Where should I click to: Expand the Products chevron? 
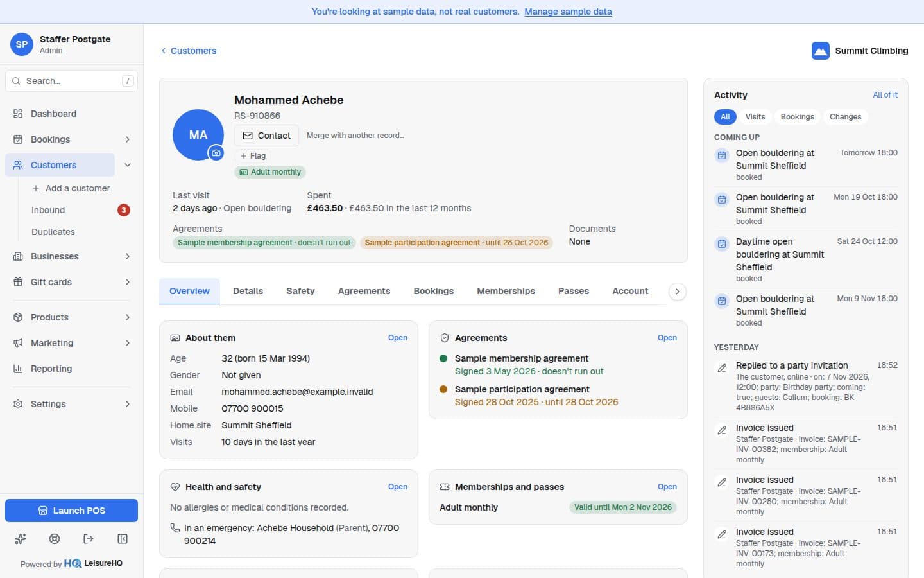point(128,317)
